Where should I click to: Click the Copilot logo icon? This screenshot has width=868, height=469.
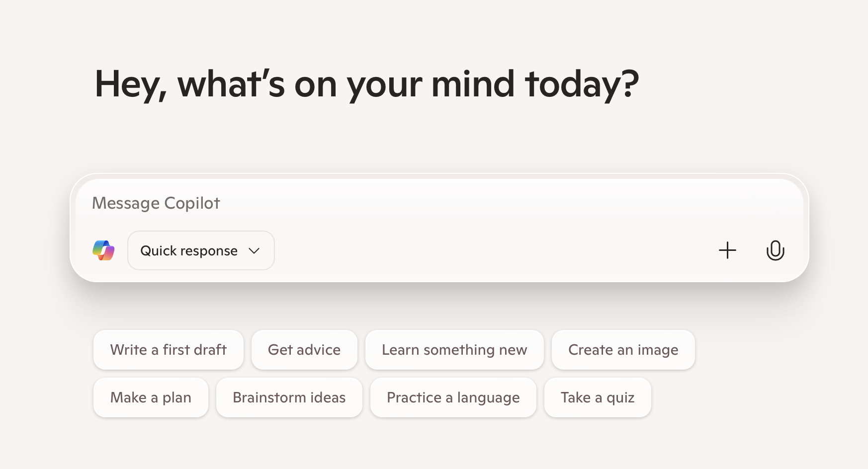click(103, 250)
